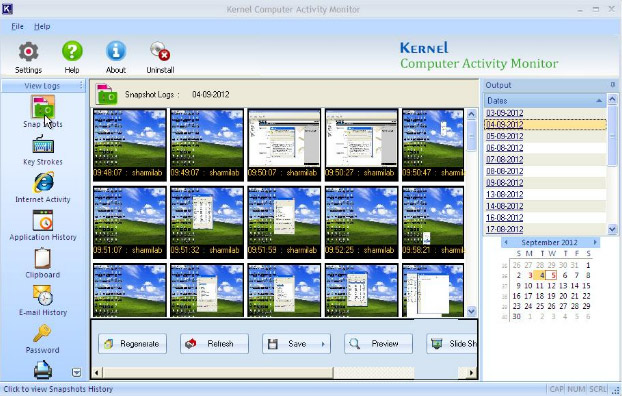Open Application History in the sidebar

click(43, 221)
